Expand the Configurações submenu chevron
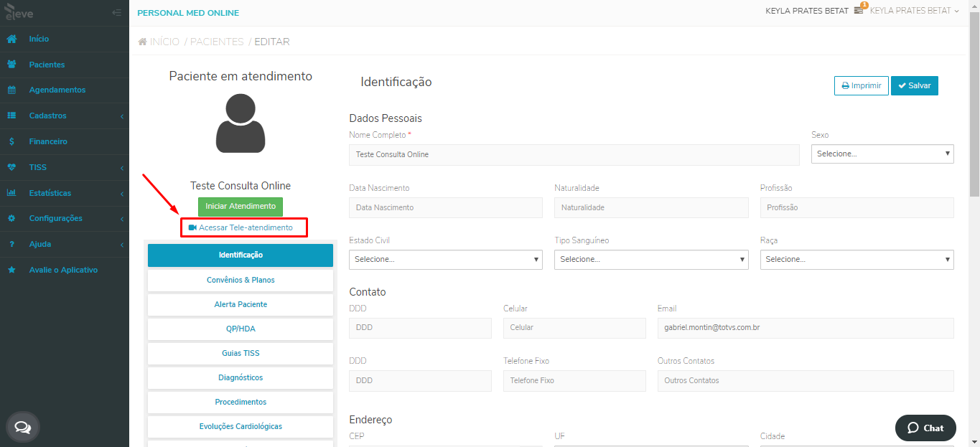This screenshot has width=980, height=447. [122, 219]
